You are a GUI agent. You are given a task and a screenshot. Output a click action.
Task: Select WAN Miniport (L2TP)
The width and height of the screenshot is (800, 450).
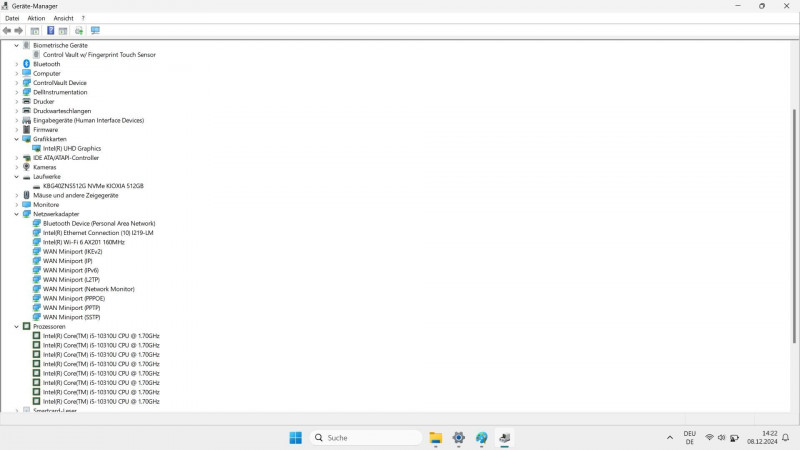point(71,280)
